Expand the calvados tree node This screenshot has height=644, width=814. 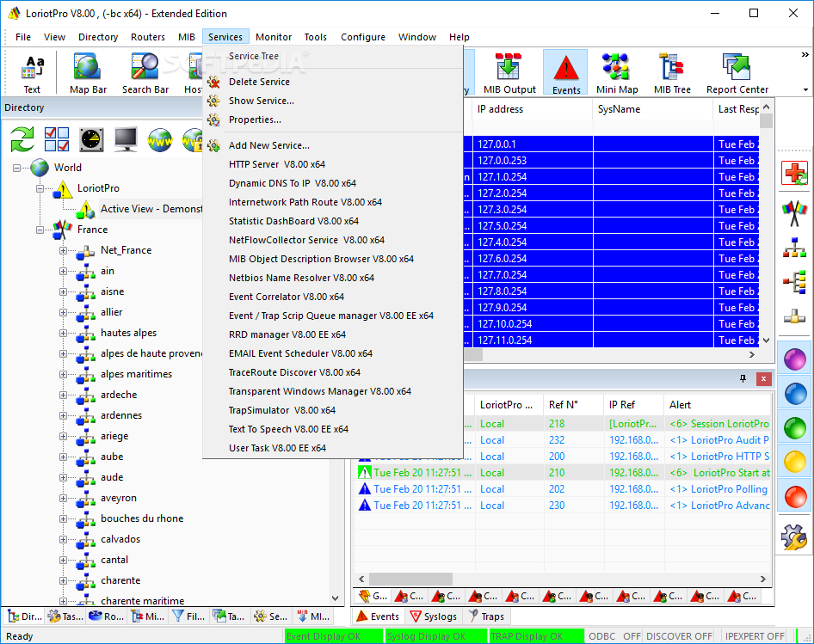point(63,540)
